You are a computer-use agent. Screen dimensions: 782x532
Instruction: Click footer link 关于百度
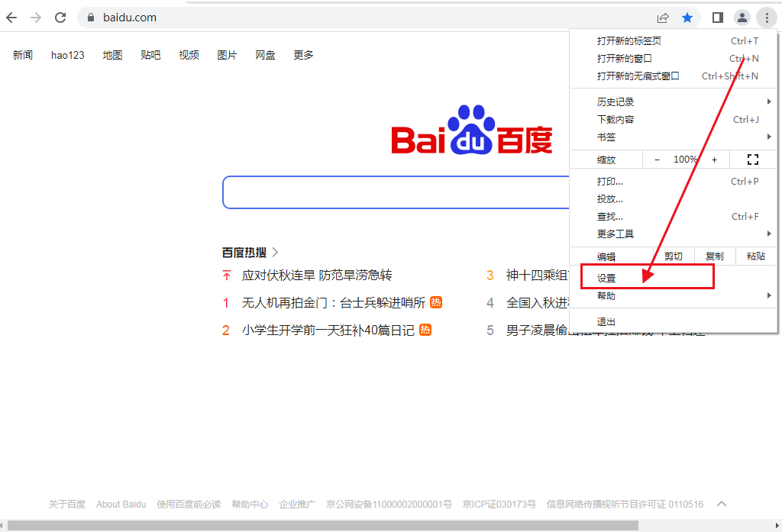(67, 504)
